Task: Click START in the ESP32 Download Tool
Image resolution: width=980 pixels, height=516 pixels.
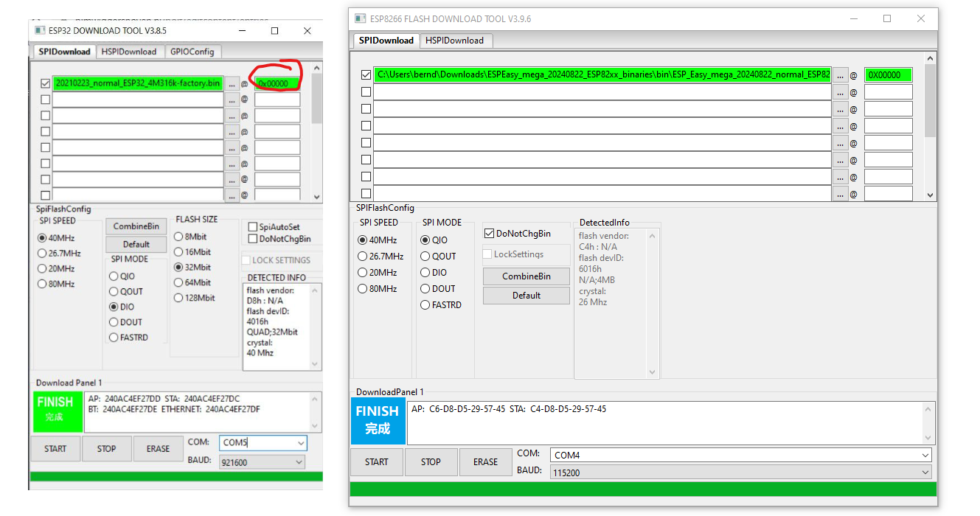Action: (55, 449)
